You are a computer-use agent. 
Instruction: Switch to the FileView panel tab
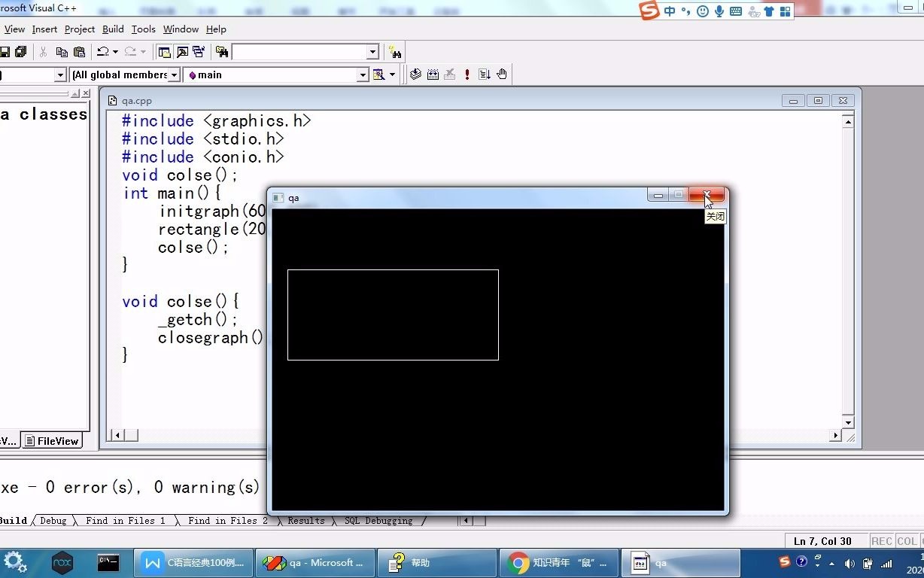click(x=52, y=440)
